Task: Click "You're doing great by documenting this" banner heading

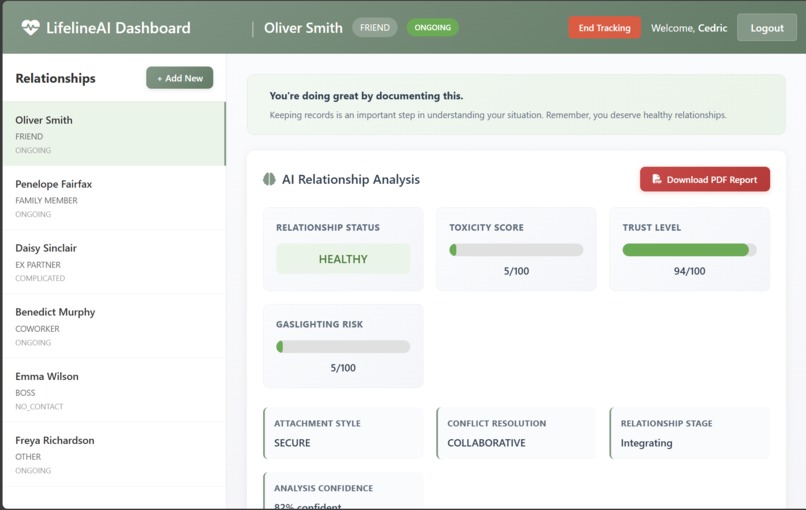Action: tap(366, 96)
